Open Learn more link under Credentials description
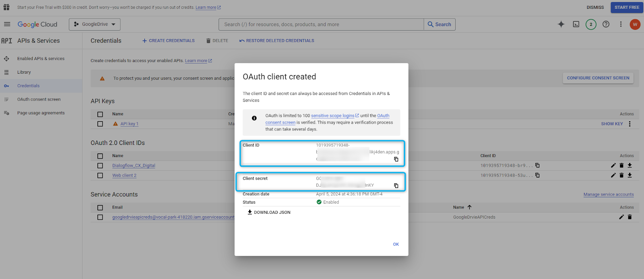 click(x=198, y=61)
